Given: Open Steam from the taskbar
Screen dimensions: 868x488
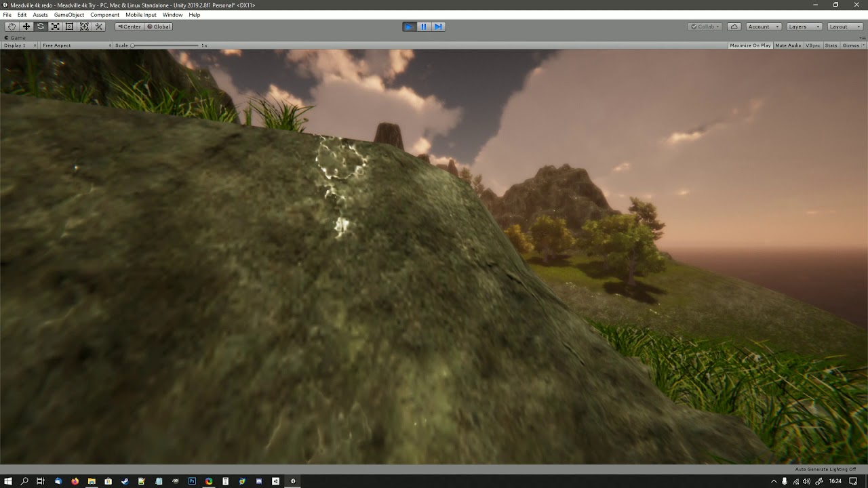Looking at the screenshot, I should coord(125,481).
